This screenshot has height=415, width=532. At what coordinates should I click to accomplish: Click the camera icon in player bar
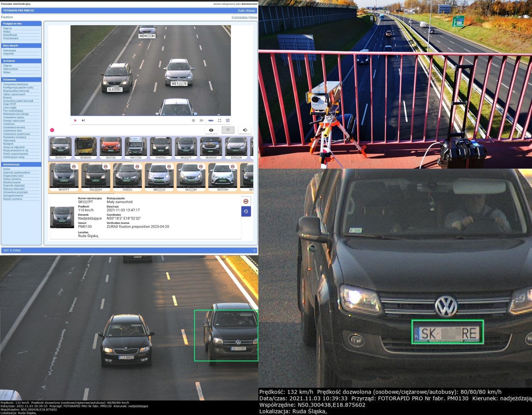tap(201, 120)
